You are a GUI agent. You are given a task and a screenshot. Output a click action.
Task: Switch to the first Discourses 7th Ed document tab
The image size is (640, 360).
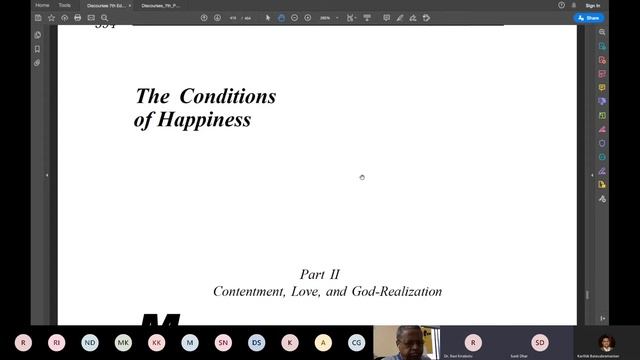click(106, 6)
